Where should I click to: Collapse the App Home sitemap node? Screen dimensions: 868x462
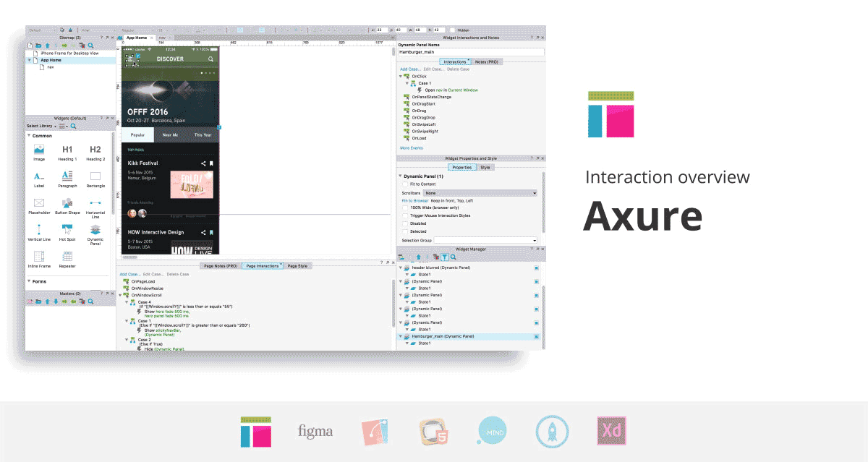pos(29,60)
